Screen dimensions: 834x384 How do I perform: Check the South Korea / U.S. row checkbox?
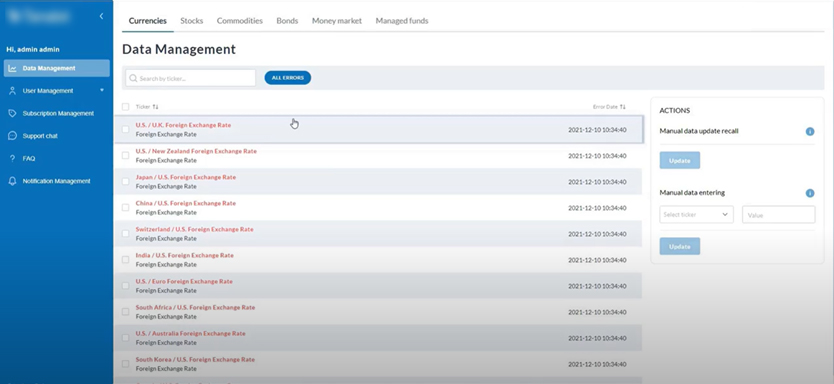tap(126, 364)
